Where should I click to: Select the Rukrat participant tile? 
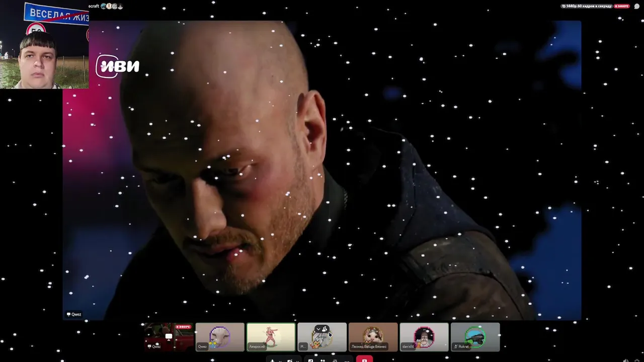pos(475,337)
